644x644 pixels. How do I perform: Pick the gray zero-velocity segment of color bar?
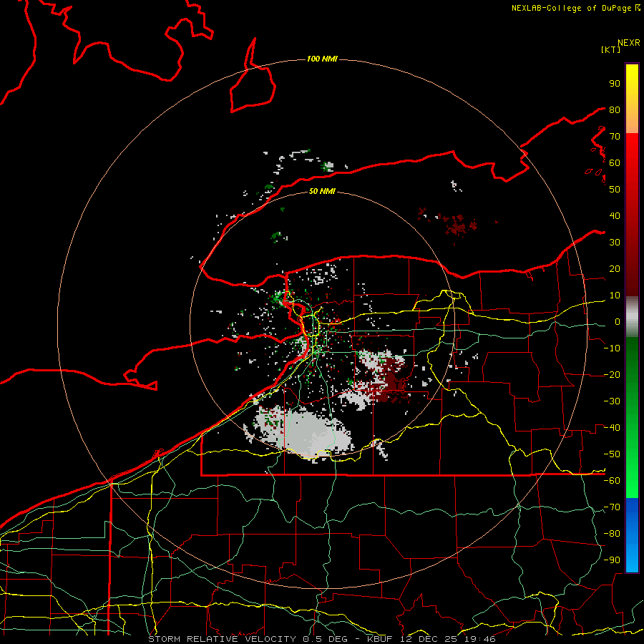click(632, 317)
